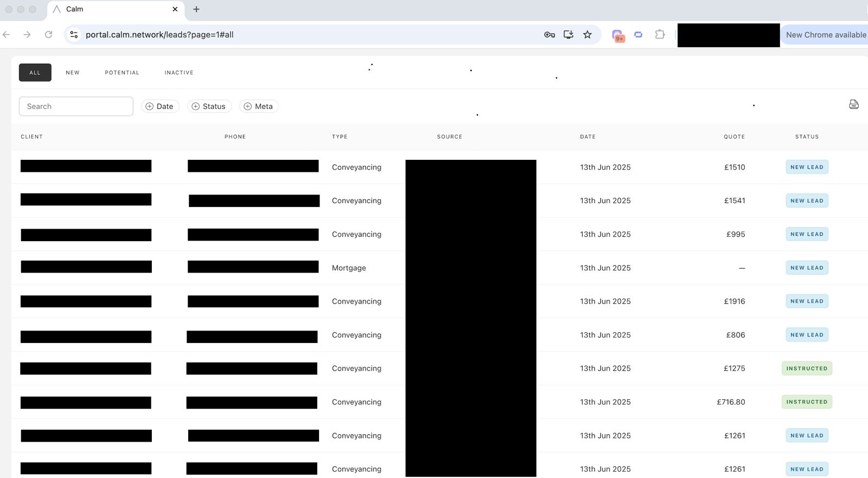Expand the Meta filter
Viewport: 868px width, 478px height.
[259, 106]
